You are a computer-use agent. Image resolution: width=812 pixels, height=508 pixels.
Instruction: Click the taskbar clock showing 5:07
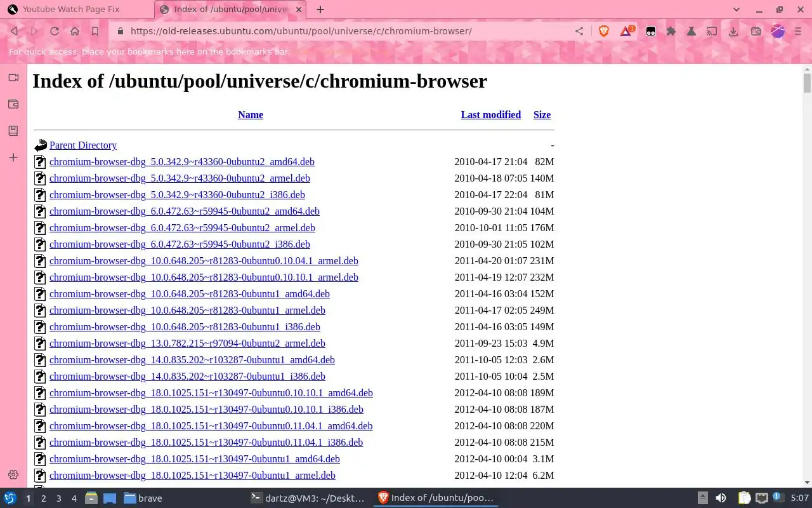799,498
